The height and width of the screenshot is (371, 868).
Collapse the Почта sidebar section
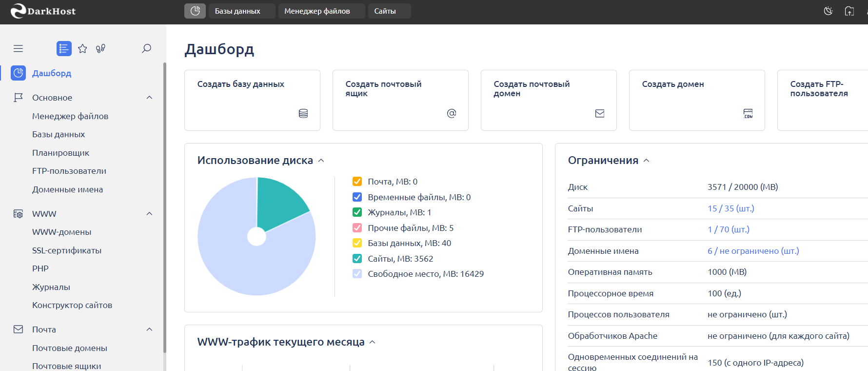tap(149, 330)
